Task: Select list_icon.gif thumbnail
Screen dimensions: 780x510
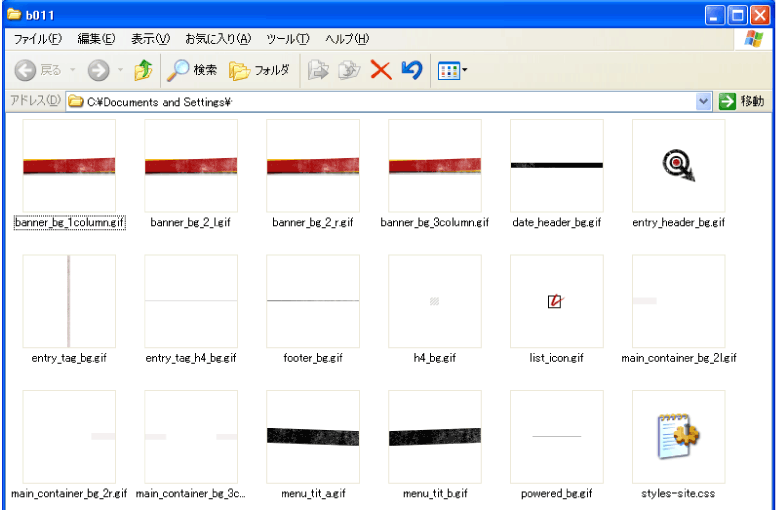Action: [x=557, y=301]
